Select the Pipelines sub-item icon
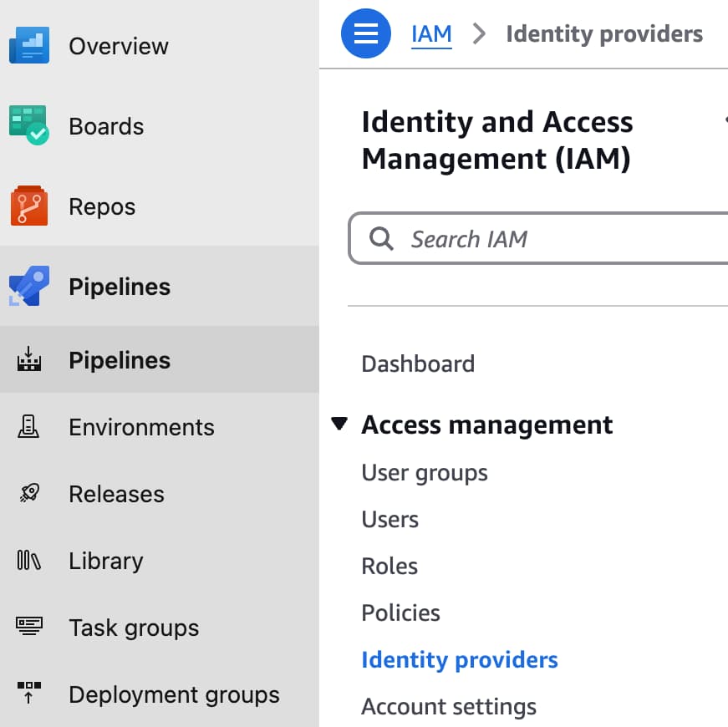The width and height of the screenshot is (728, 727). (29, 360)
